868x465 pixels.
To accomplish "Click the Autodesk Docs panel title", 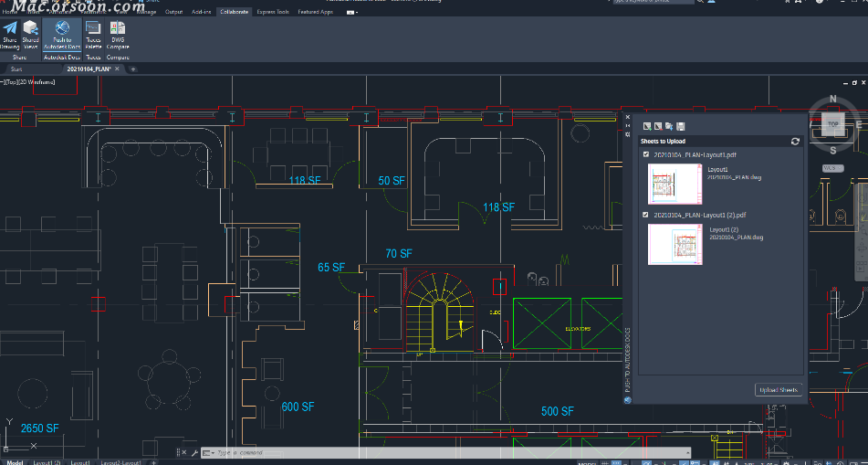I will (62, 57).
